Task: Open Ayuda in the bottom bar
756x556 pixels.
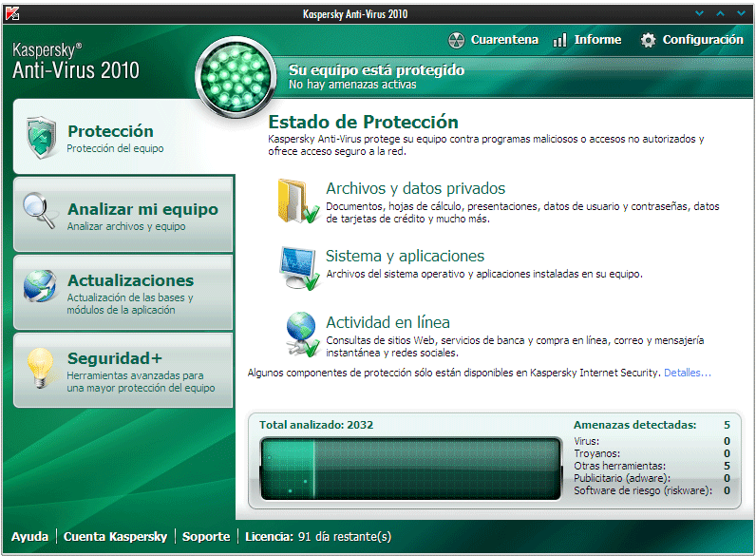Action: 29,537
